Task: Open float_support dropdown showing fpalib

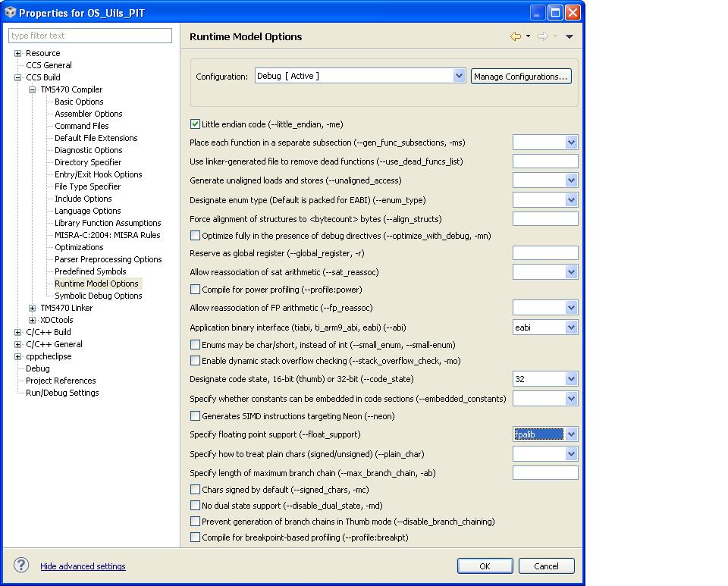Action: (x=571, y=434)
